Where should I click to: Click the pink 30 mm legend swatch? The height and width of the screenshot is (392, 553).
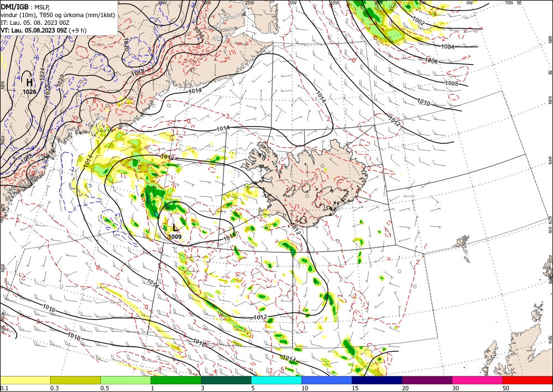pyautogui.click(x=478, y=380)
